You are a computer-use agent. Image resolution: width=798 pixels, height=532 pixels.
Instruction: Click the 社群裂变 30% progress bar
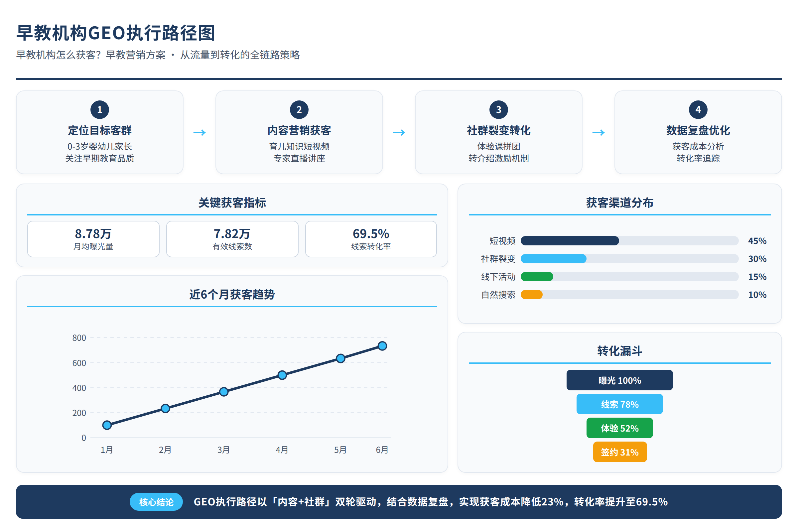630,259
